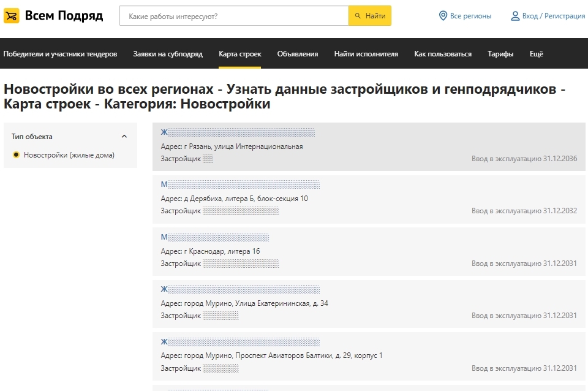Click the magnifier icon in Найти button
588x391 pixels.
[358, 16]
